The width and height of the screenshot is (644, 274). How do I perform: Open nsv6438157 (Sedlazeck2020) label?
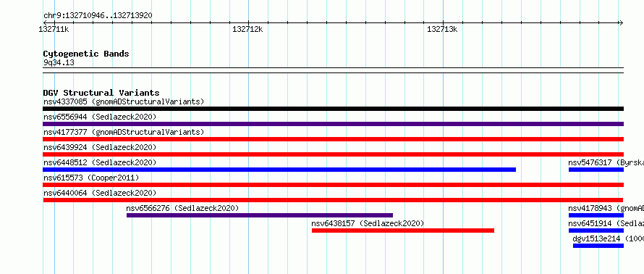pyautogui.click(x=368, y=223)
